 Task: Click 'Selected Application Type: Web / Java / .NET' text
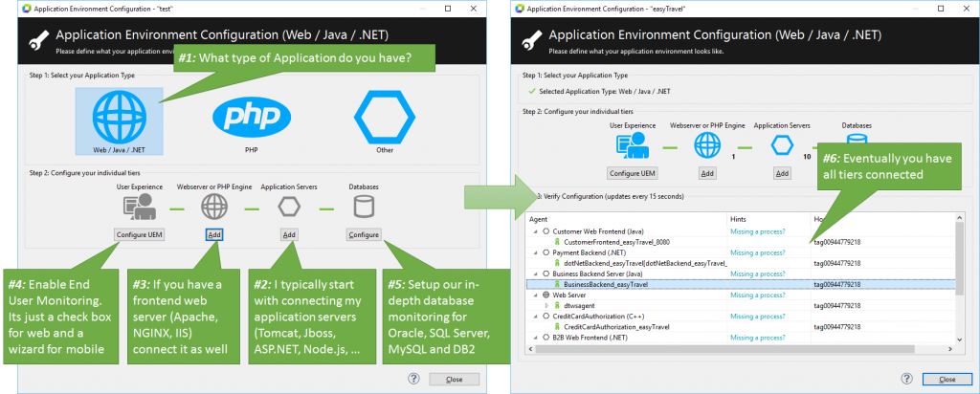pos(605,91)
